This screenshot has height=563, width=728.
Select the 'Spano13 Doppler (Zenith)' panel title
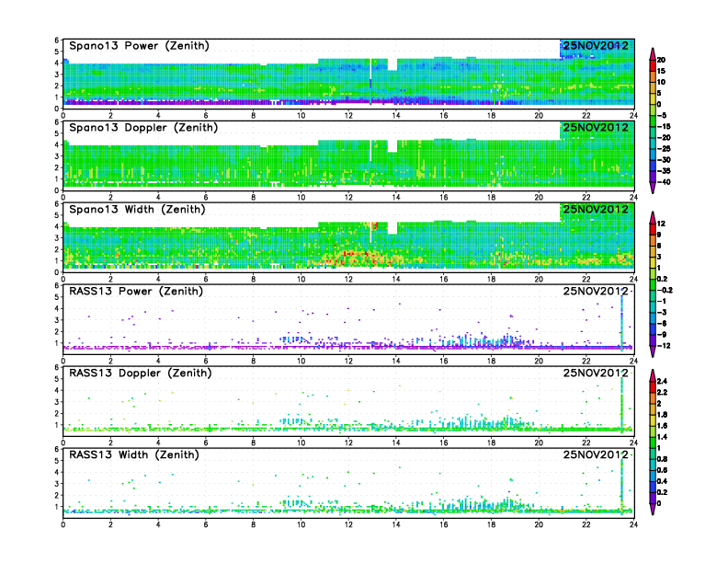(x=143, y=128)
